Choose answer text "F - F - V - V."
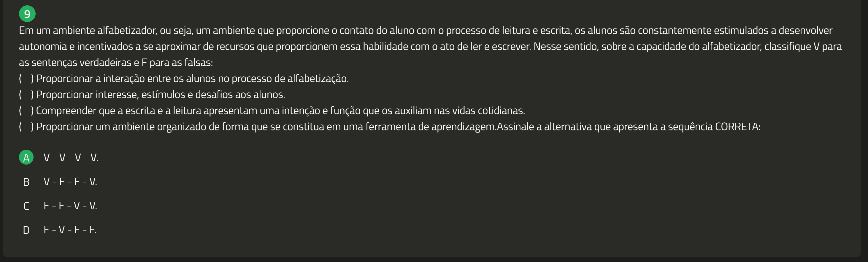Viewport: 868px width, 262px height. point(70,206)
